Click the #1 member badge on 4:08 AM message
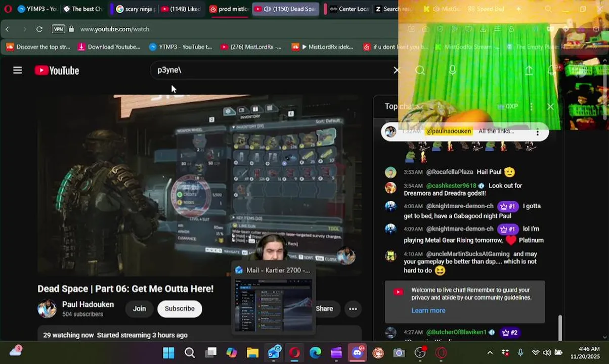This screenshot has height=364, width=609. coord(507,206)
